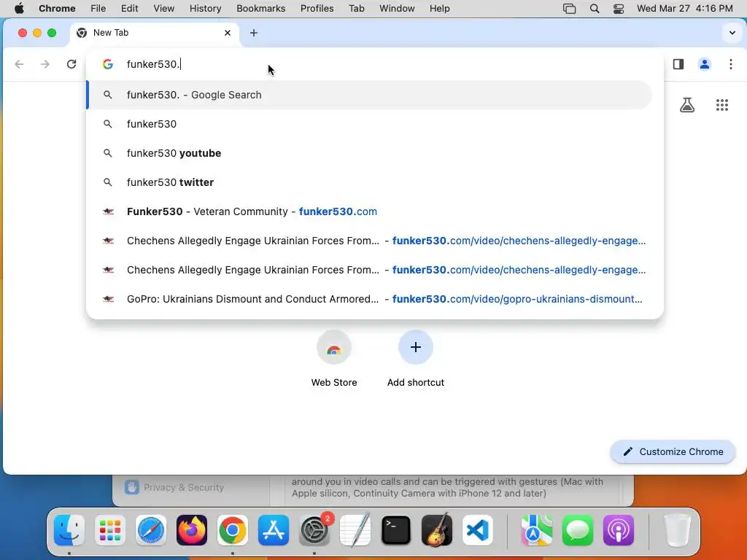This screenshot has width=747, height=560.
Task: Click the Spotlight search icon in menu bar
Action: (x=594, y=8)
